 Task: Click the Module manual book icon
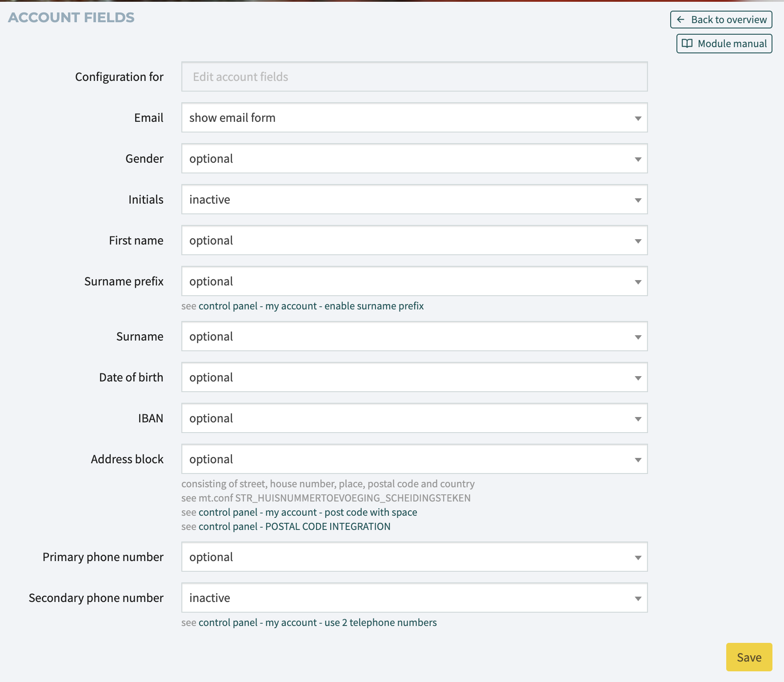(687, 44)
